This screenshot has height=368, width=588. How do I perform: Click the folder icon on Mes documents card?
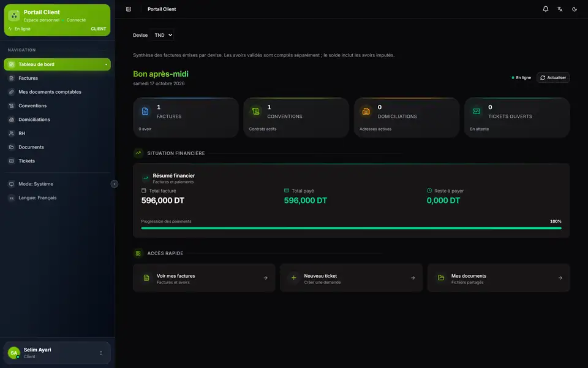pyautogui.click(x=441, y=278)
